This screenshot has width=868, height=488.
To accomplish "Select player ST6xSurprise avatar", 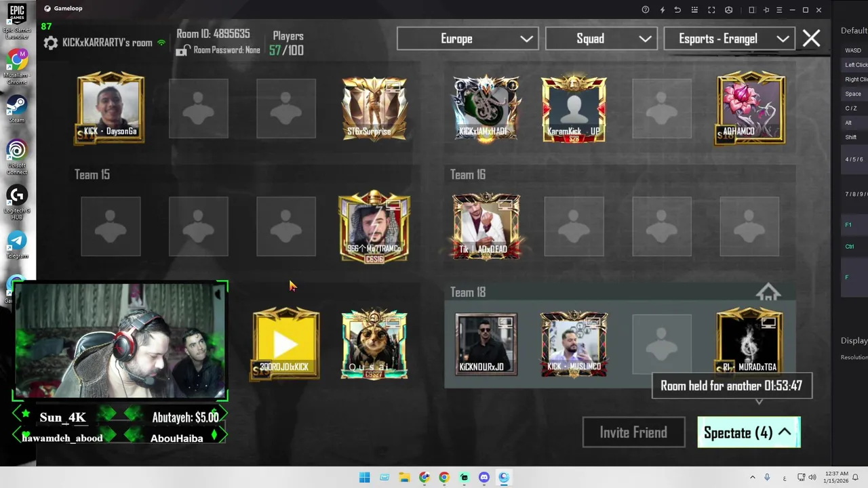I will 374,108.
